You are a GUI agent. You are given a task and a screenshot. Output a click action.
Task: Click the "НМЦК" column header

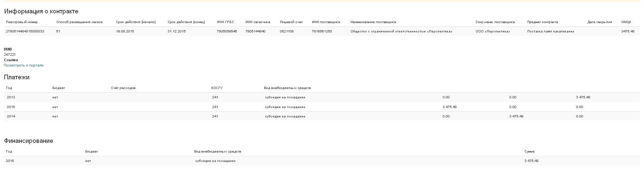click(626, 22)
